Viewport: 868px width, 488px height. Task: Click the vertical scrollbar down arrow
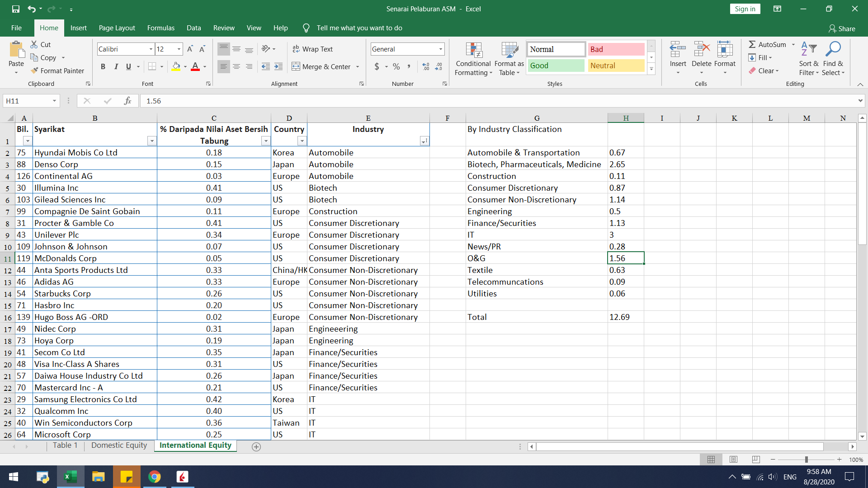(x=862, y=436)
